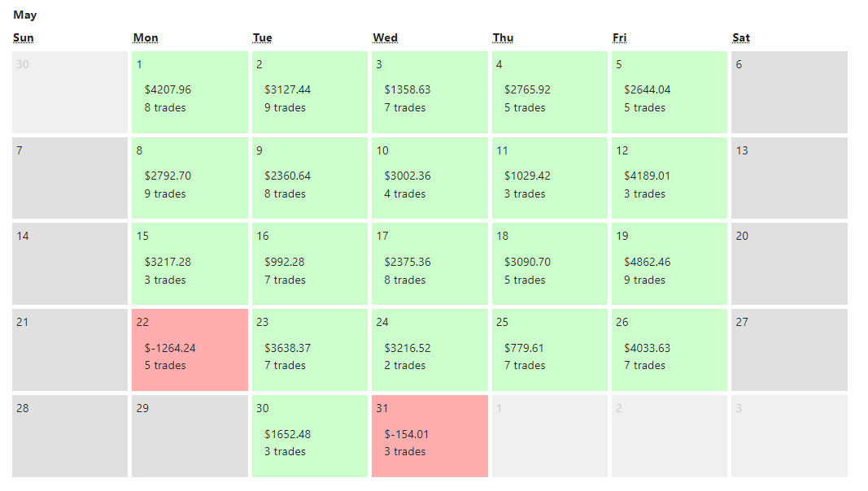Open the Thu weekday header link

[x=503, y=37]
